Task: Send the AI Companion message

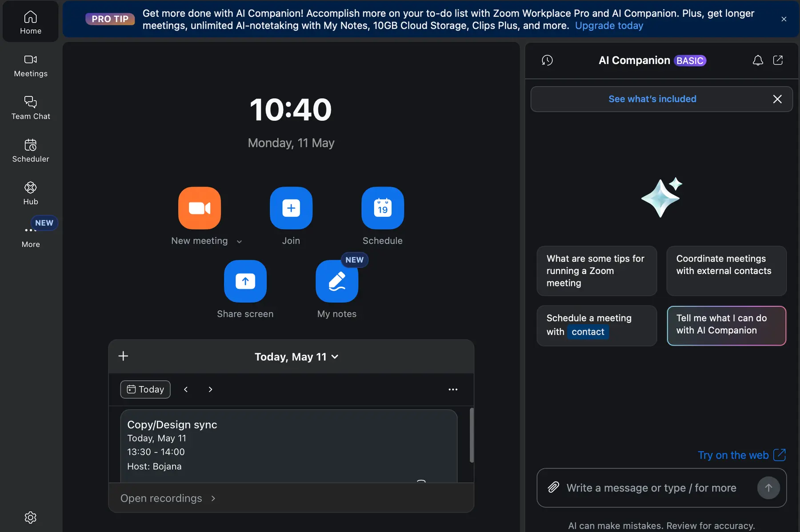Action: [768, 488]
